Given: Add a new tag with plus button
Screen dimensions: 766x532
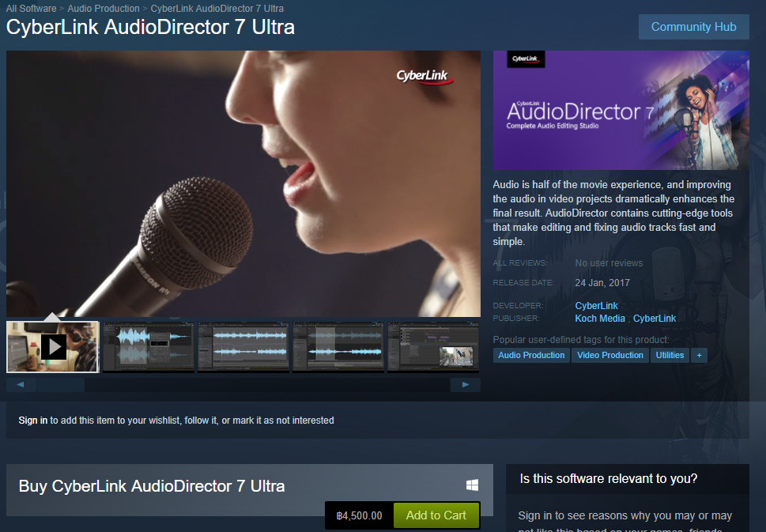Looking at the screenshot, I should pyautogui.click(x=699, y=355).
